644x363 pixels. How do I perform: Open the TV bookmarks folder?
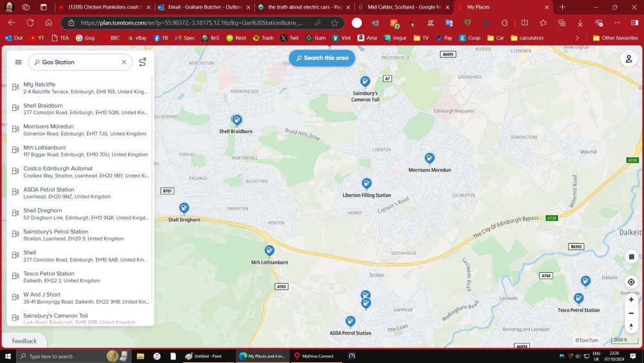click(421, 38)
